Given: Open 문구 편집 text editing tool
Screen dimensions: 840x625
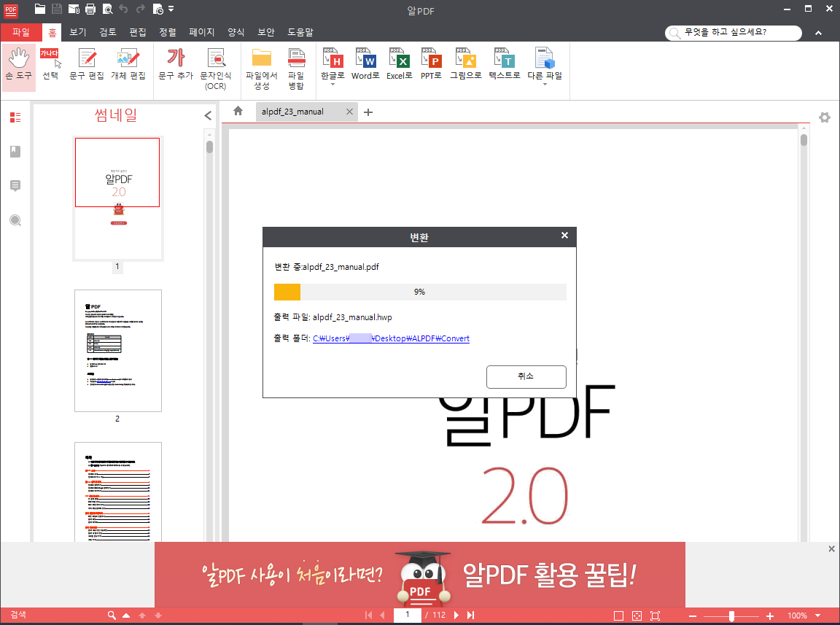Looking at the screenshot, I should point(87,64).
